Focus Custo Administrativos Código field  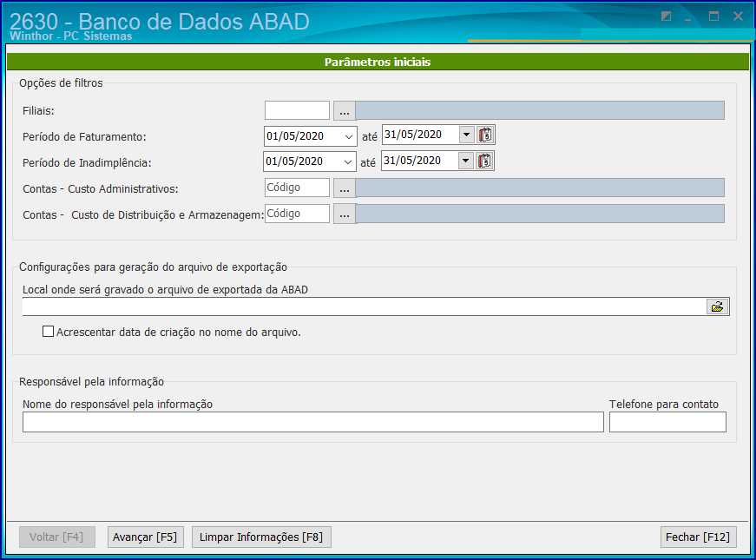(x=297, y=188)
